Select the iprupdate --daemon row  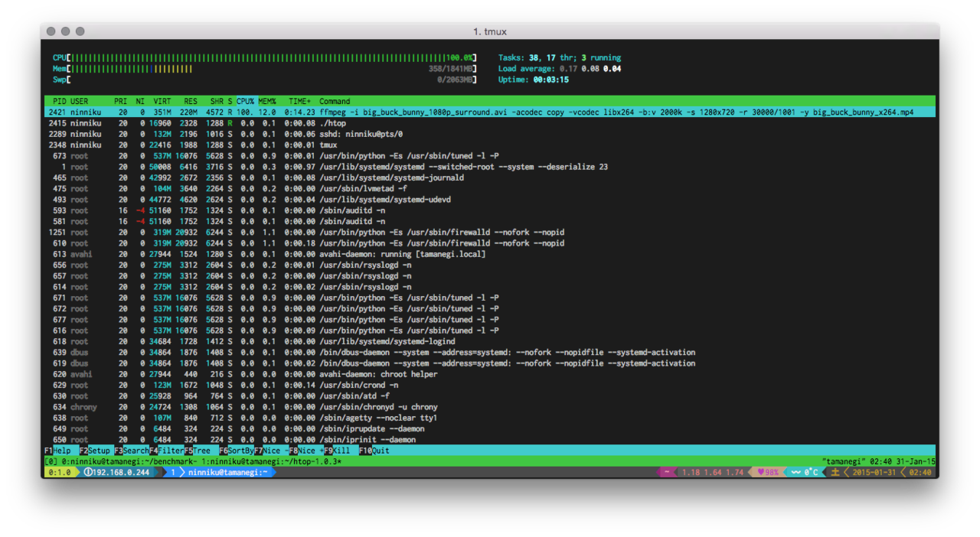coord(490,429)
